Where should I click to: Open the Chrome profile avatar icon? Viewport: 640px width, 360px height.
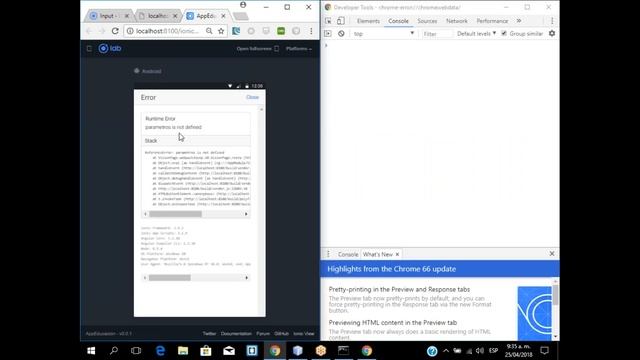pos(243,5)
